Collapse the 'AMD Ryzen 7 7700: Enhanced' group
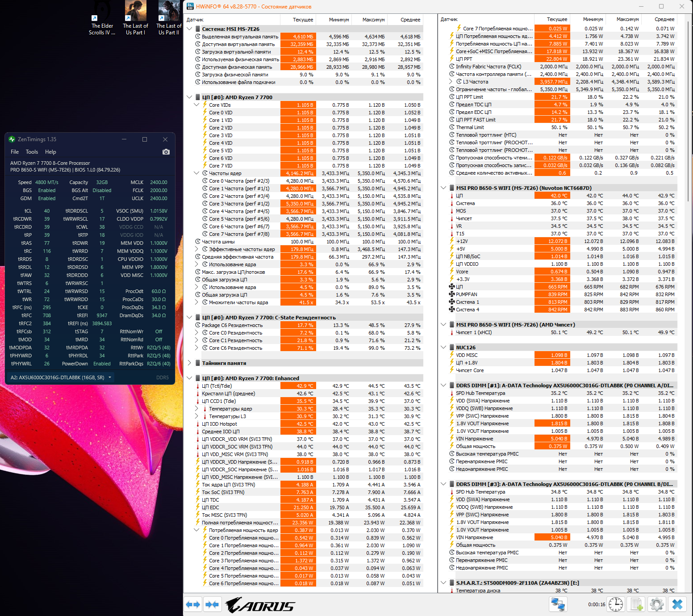This screenshot has height=616, width=693. pos(189,378)
